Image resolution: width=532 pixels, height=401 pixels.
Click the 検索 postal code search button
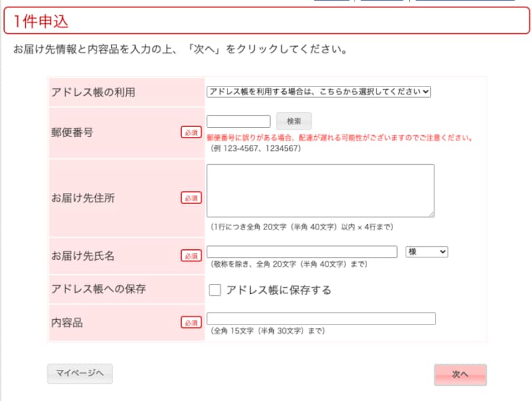tap(293, 121)
